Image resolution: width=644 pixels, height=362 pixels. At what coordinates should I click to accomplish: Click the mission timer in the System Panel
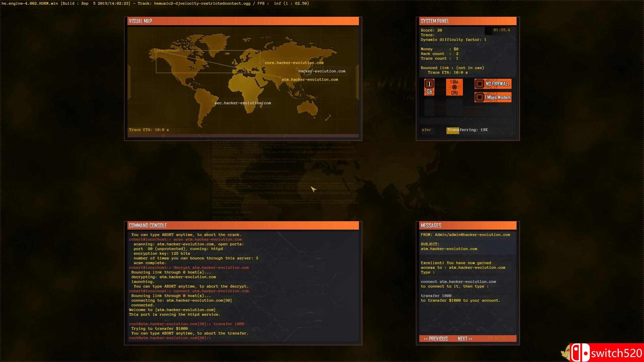[501, 30]
